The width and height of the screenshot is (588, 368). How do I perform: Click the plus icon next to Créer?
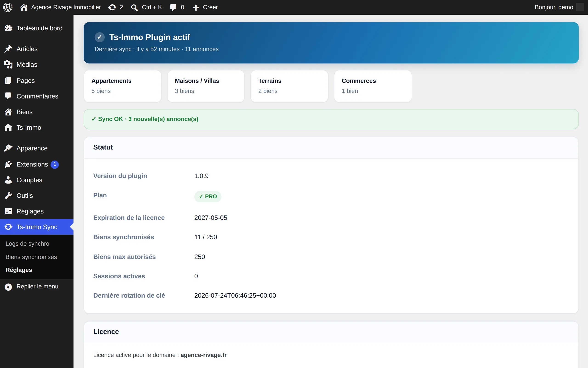click(196, 8)
